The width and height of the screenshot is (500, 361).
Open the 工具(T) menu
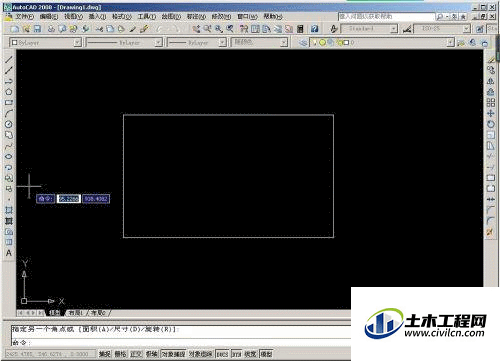click(x=146, y=16)
